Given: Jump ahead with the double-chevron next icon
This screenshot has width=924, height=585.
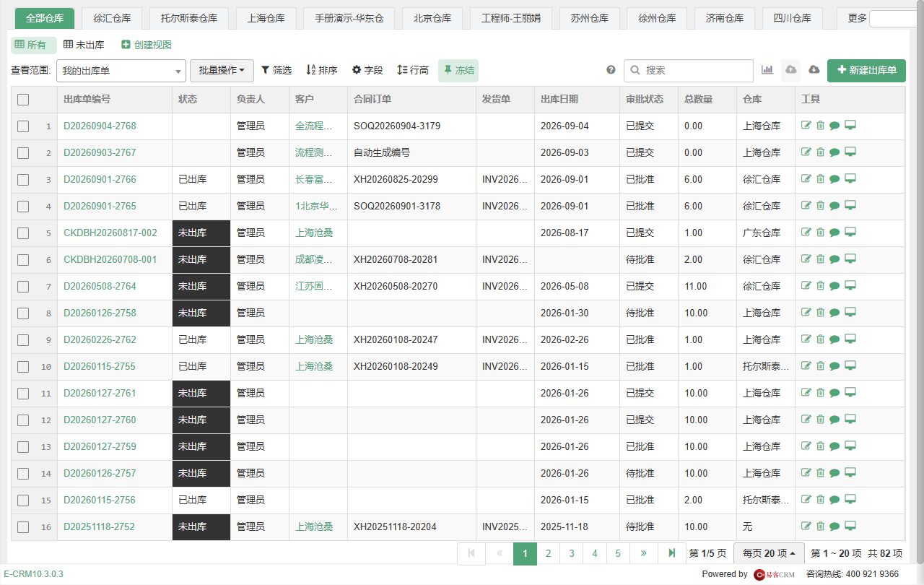Looking at the screenshot, I should pyautogui.click(x=643, y=553).
